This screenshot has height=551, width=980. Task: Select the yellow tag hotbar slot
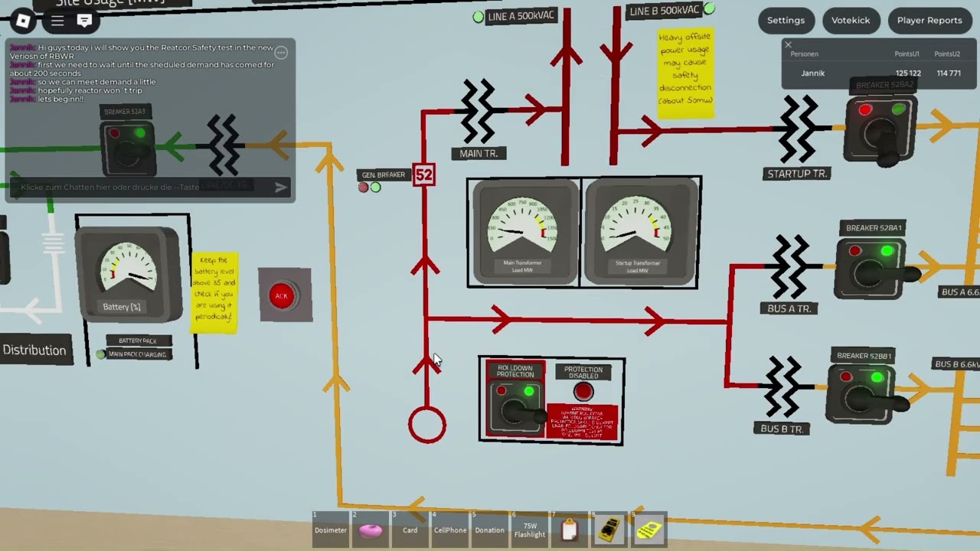coord(649,530)
